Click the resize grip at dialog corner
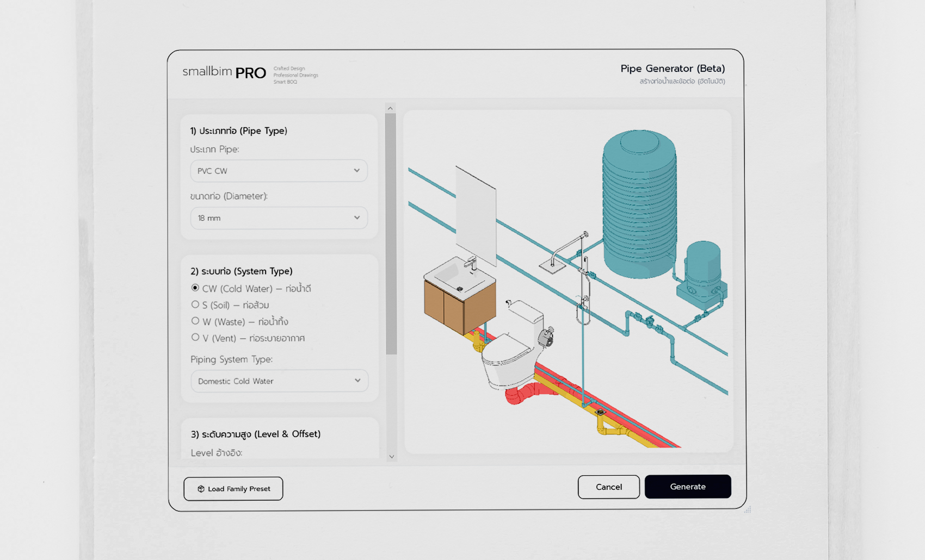 coord(748,509)
